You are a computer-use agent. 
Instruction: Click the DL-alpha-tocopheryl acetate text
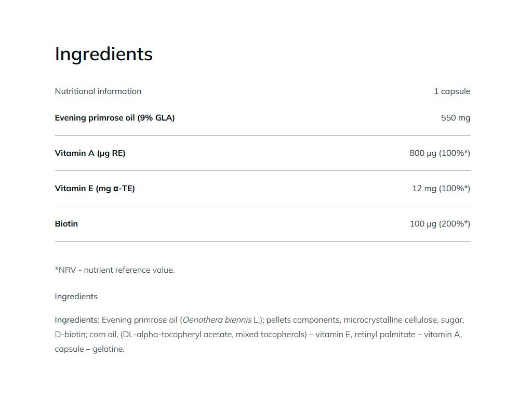point(177,335)
